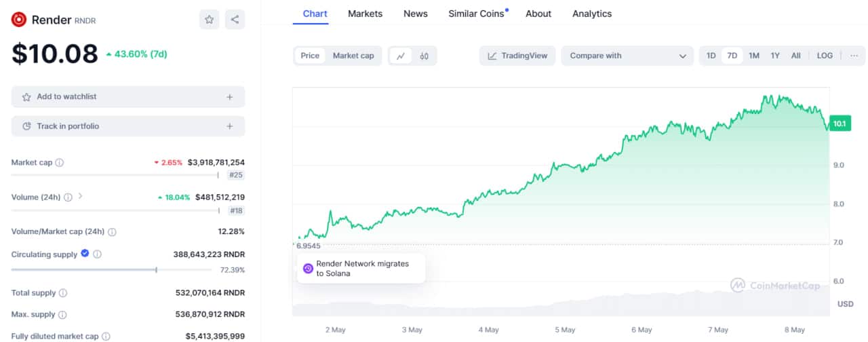Screen dimensions: 868x342
Task: Open the Markets tab
Action: tap(365, 14)
